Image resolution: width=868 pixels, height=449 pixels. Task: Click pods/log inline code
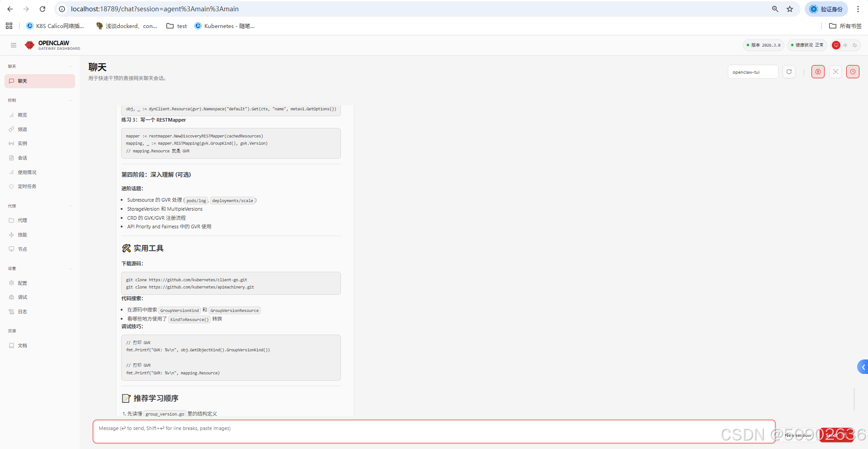click(x=196, y=200)
